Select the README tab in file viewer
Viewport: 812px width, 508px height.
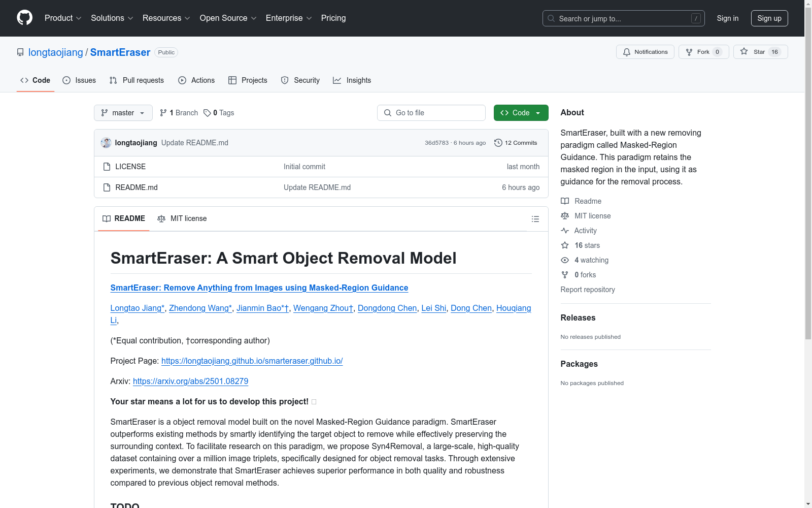[x=124, y=218]
